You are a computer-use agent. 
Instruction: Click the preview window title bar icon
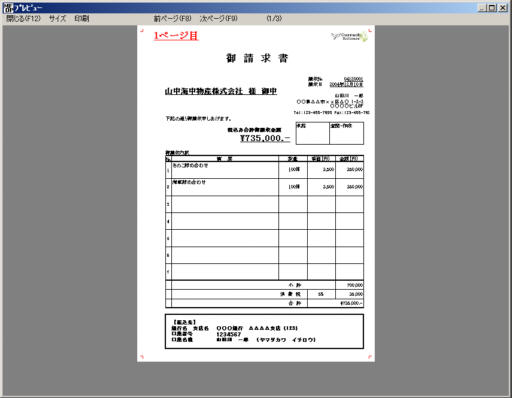(x=8, y=8)
